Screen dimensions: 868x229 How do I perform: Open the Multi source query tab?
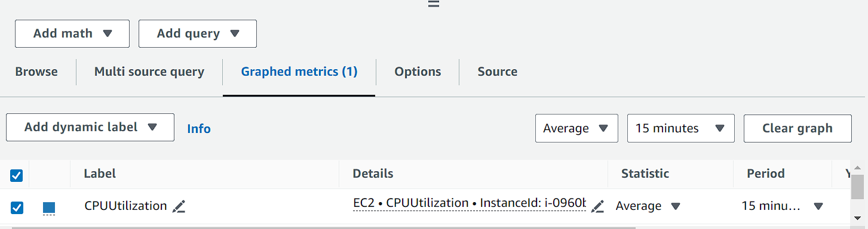(149, 72)
